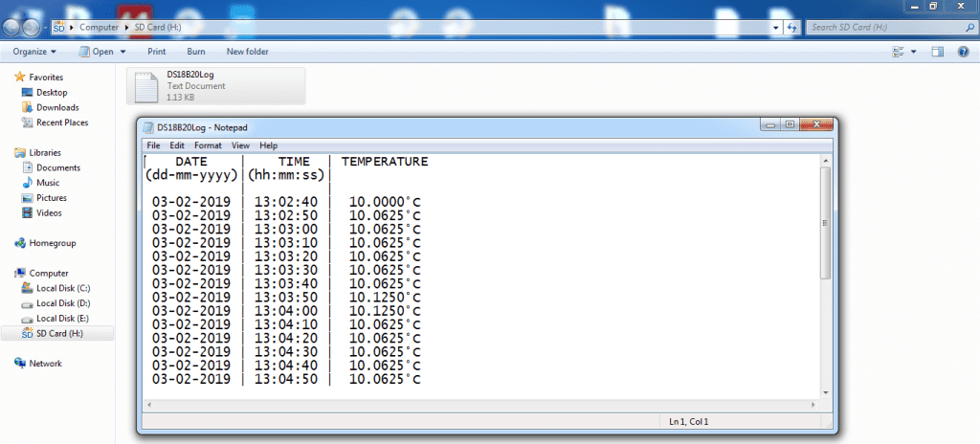Click the Local Disk (E:) drive icon
This screenshot has height=444, width=980.
27,319
